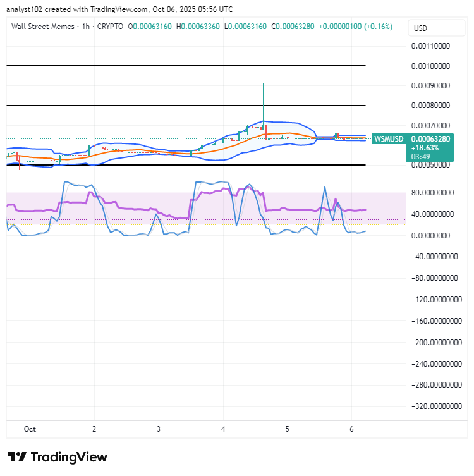Click the 1h timeframe label
This screenshot has height=476, width=474.
pos(86,27)
